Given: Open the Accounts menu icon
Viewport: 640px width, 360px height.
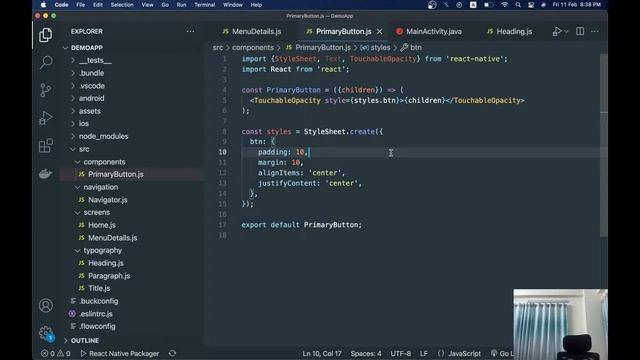Looking at the screenshot, I should (x=46, y=305).
